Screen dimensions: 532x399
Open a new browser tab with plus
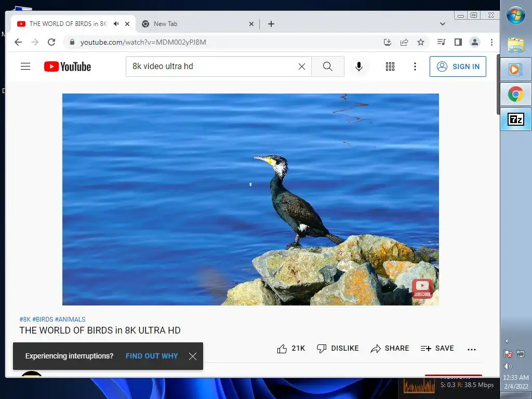[x=271, y=24]
